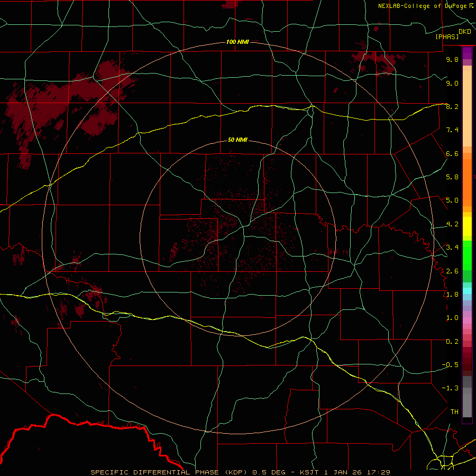Click the 3.4 scale value label
Screen dimensions: 476x476
click(x=452, y=248)
